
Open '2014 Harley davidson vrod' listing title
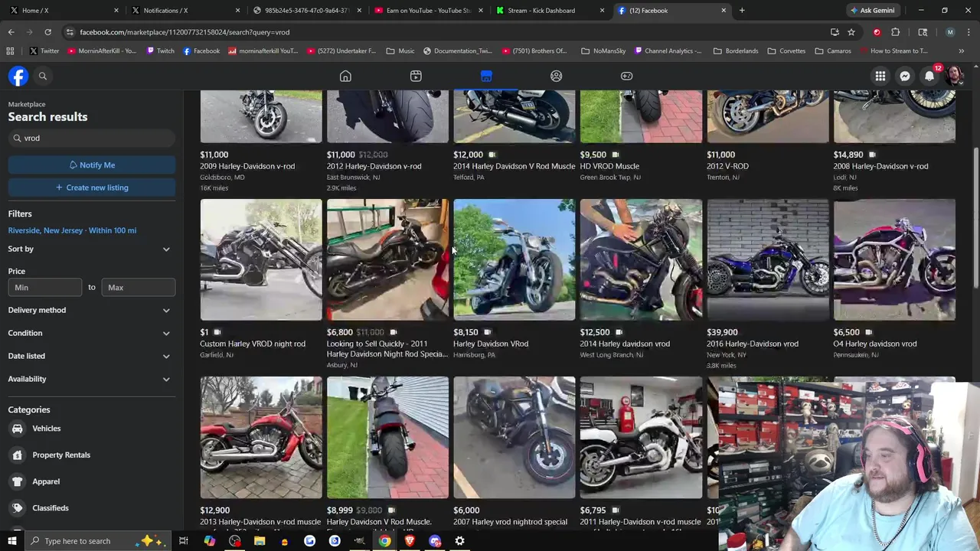click(x=625, y=344)
